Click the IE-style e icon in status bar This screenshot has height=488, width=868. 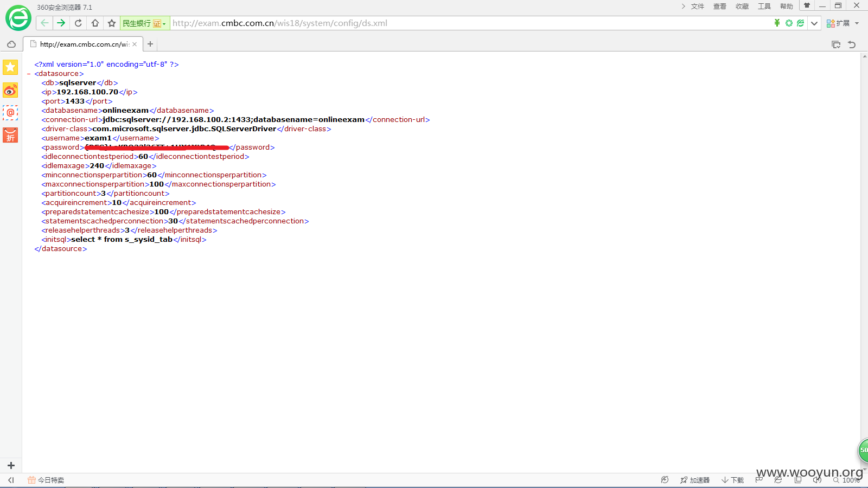point(778,480)
